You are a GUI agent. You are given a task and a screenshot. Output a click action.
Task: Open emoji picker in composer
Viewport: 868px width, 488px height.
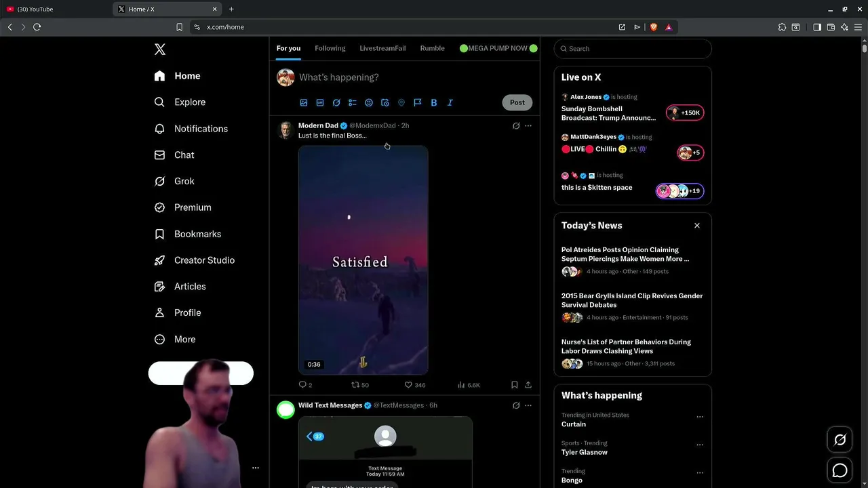[x=369, y=103]
